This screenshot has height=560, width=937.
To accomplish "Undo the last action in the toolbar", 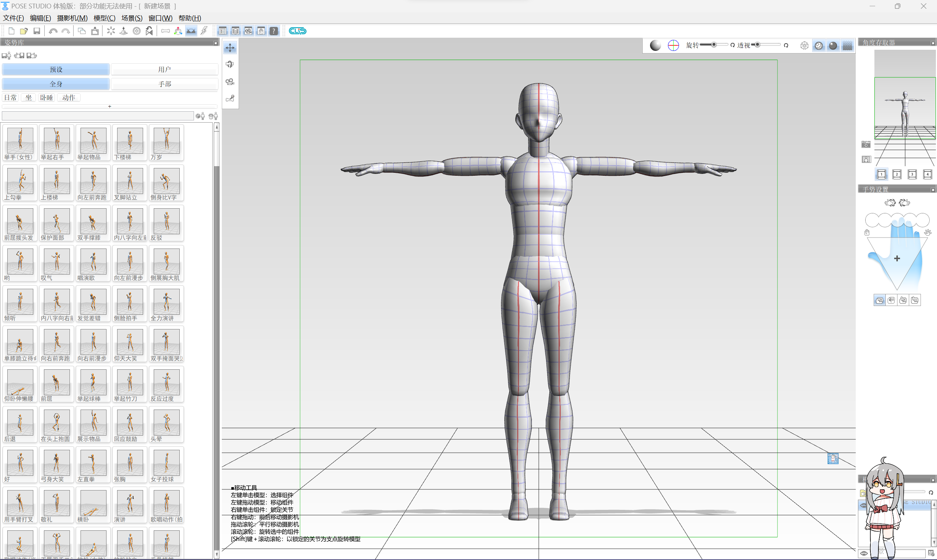I will pyautogui.click(x=53, y=31).
